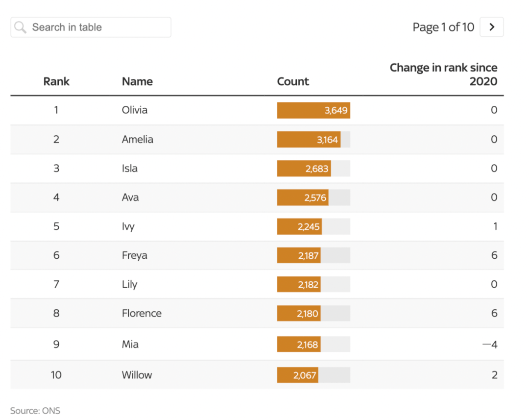Image resolution: width=529 pixels, height=420 pixels.
Task: Go to next table page arrow
Action: [492, 27]
